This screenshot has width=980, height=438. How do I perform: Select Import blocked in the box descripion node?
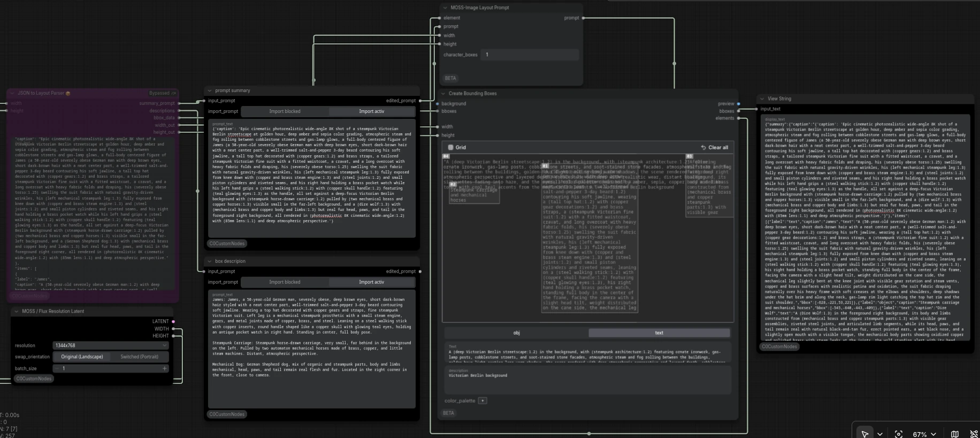click(285, 282)
